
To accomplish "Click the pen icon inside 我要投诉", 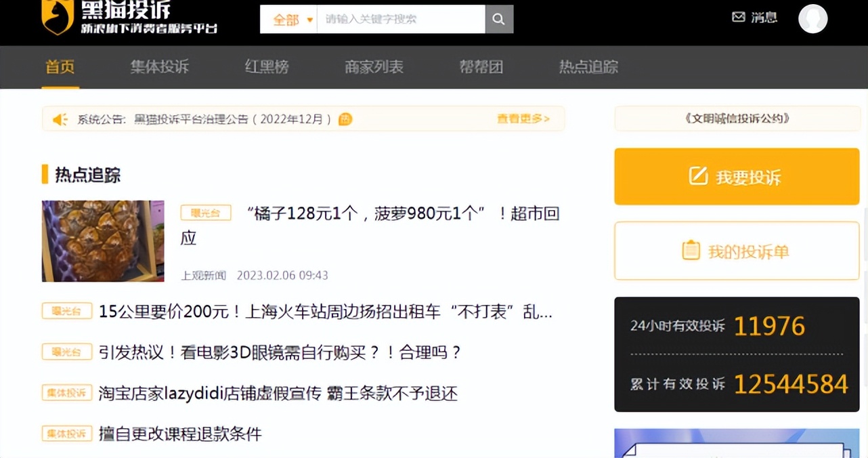I will 697,175.
